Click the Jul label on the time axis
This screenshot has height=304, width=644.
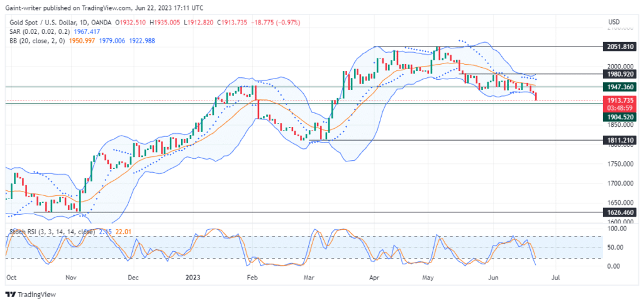(x=556, y=278)
